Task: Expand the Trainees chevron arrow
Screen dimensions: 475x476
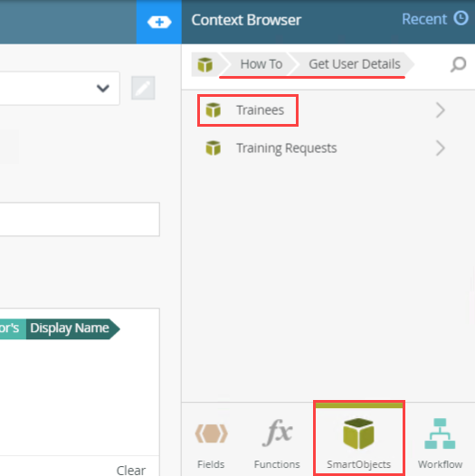Action: pos(441,109)
